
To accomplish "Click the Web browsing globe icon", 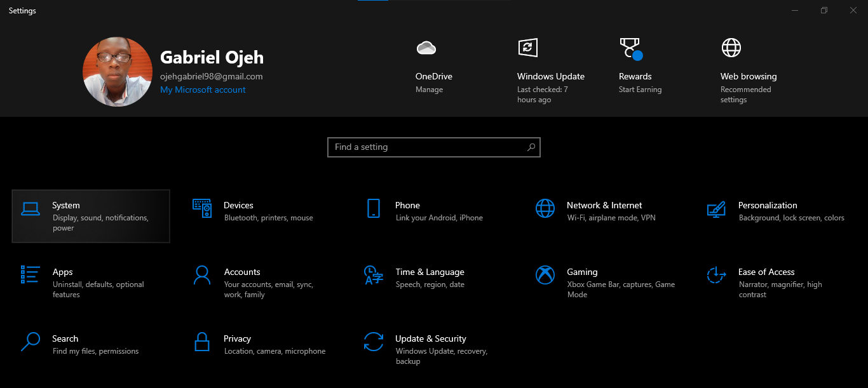I will (x=731, y=48).
